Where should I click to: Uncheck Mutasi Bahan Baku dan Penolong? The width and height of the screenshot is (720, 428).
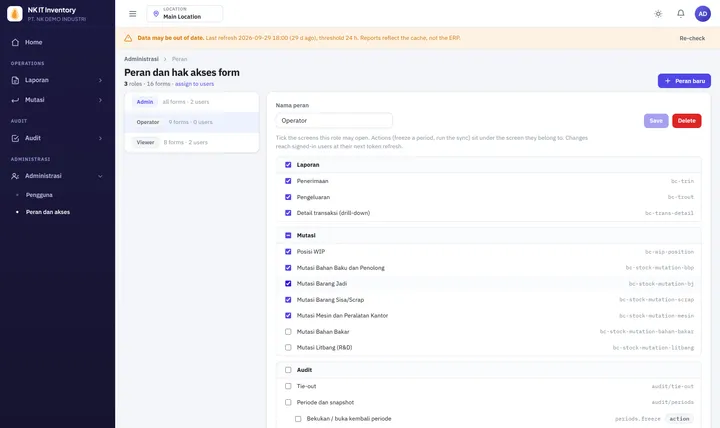[x=288, y=268]
